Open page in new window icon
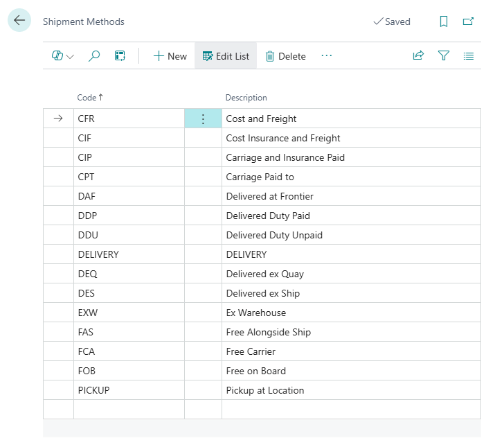This screenshot has height=438, width=504. (469, 21)
